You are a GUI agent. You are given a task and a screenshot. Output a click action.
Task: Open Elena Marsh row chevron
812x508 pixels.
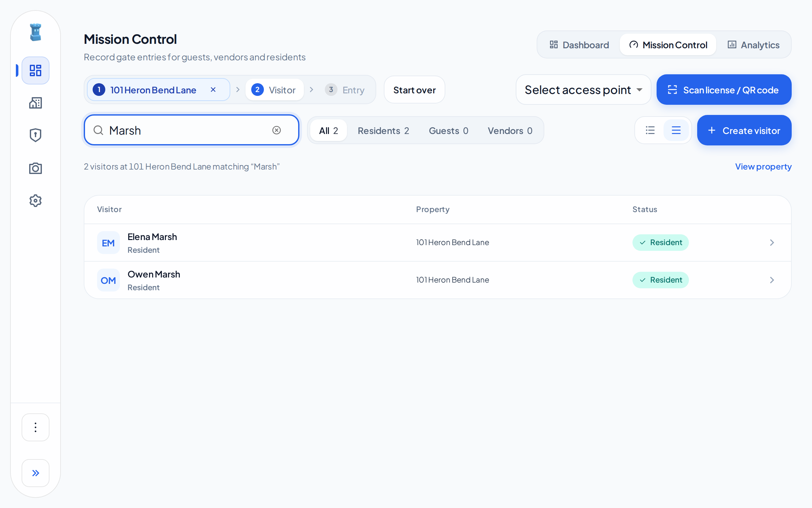(772, 243)
